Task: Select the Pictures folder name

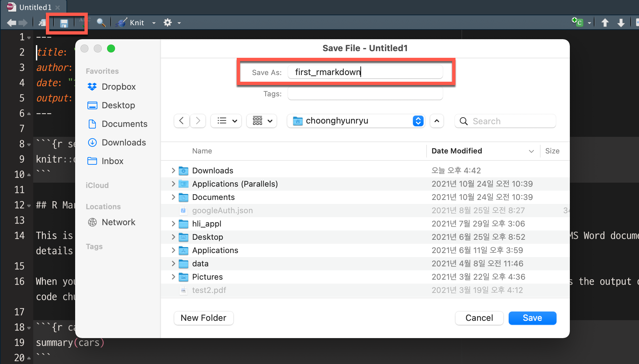Action: point(207,277)
